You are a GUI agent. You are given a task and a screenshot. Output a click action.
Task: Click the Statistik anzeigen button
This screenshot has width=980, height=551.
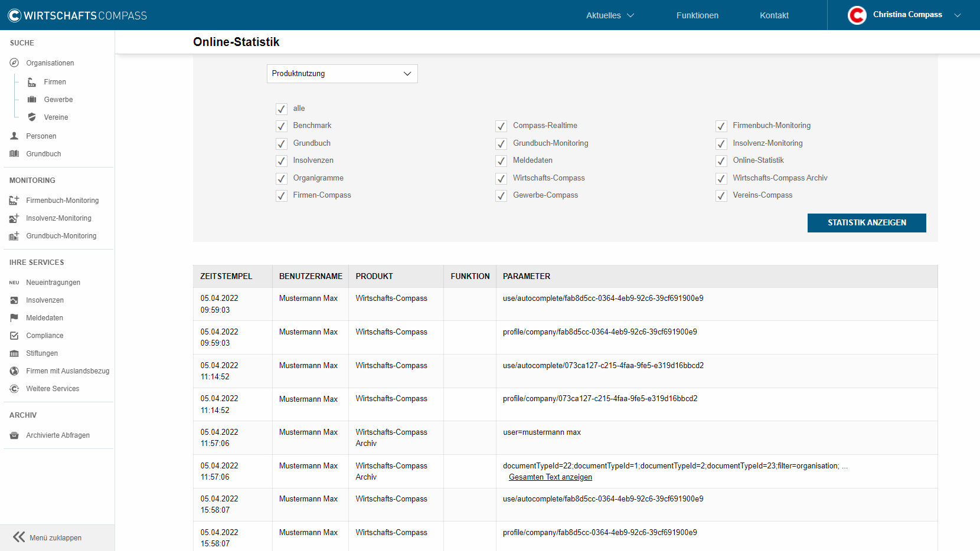pos(867,223)
